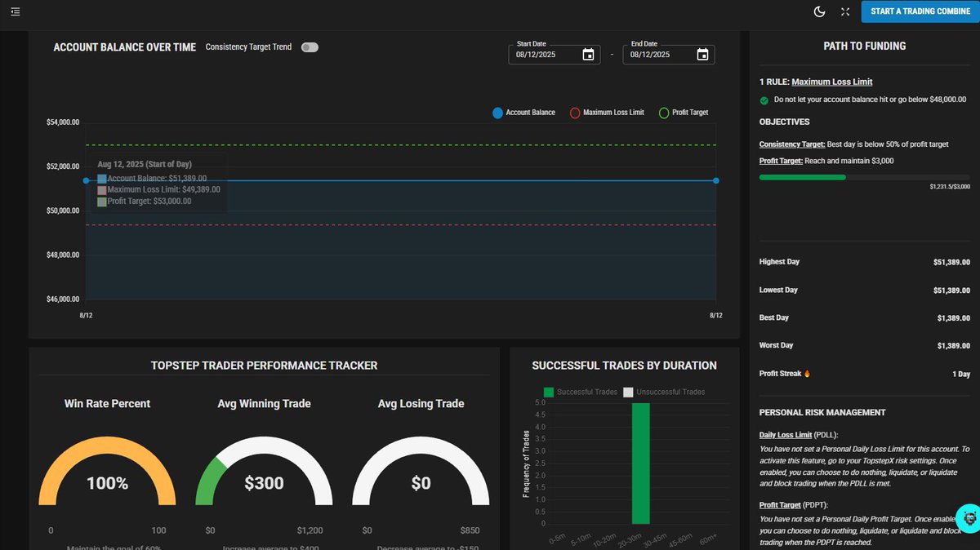Open End Date calendar picker icon
The height and width of the screenshot is (550, 980).
[702, 55]
